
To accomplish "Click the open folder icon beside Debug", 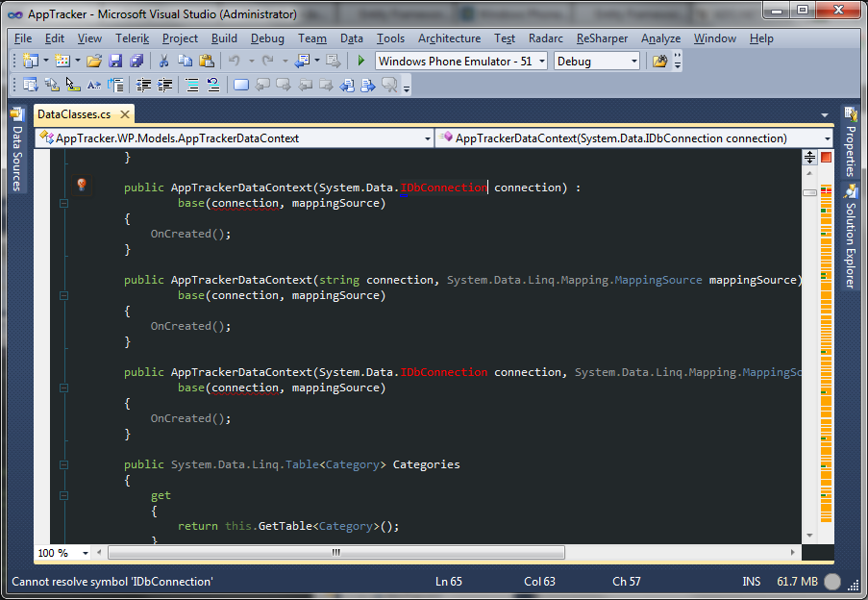I will tap(659, 61).
